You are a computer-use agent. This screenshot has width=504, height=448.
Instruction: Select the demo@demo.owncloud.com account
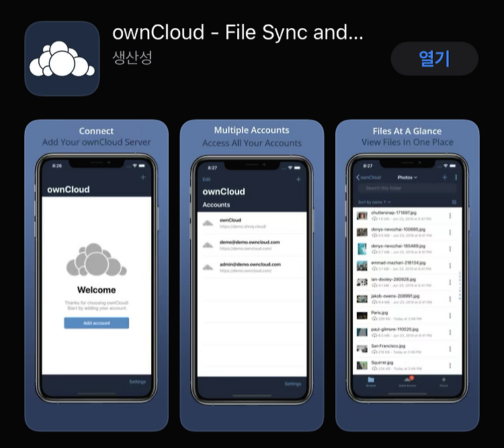point(252,245)
